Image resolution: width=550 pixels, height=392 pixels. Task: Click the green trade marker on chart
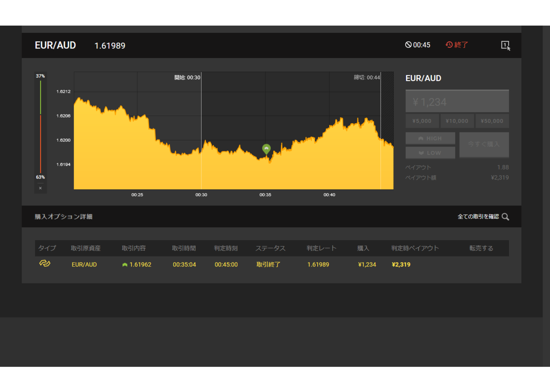click(x=266, y=149)
